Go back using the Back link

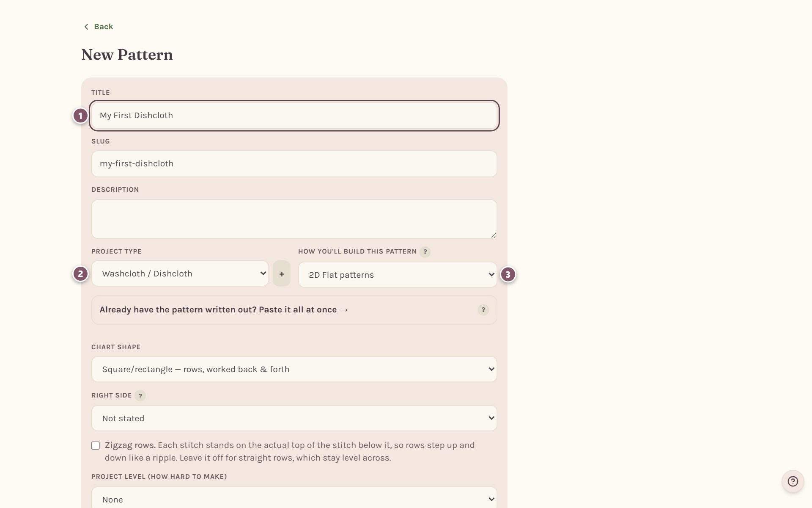[x=98, y=27]
